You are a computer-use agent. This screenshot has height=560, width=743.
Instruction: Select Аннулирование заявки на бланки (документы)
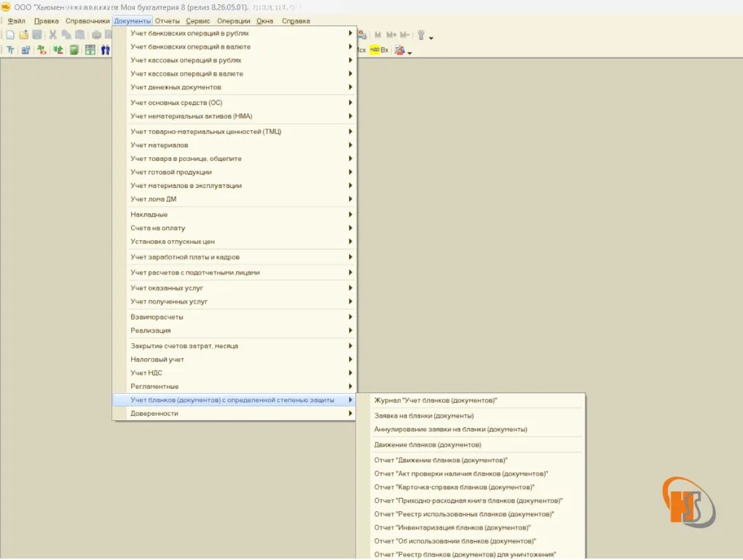[471, 429]
